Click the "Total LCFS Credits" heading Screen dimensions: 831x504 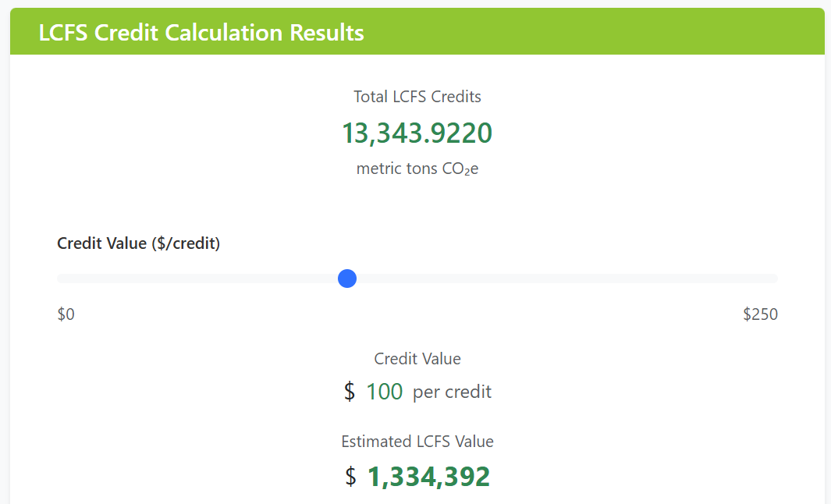pos(417,97)
